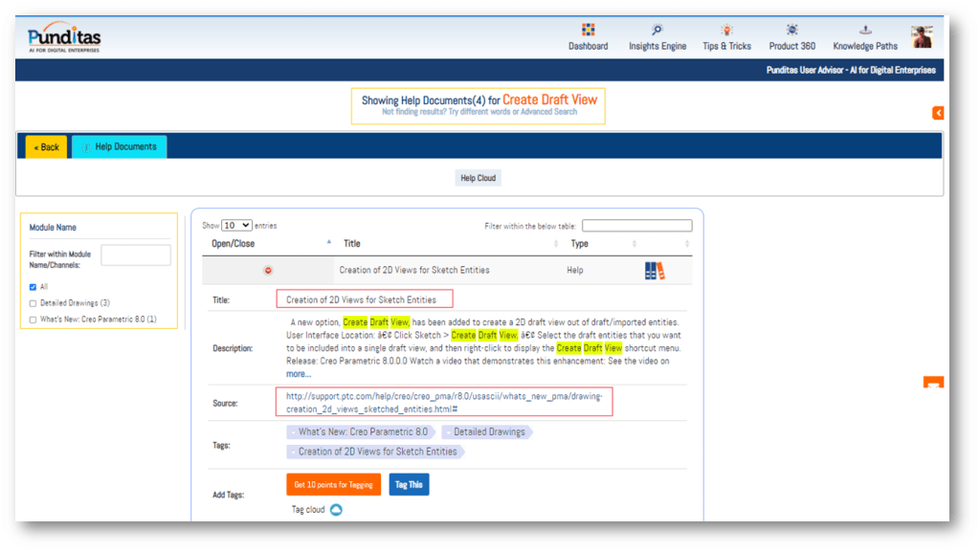Click the Punditas logo
The height and width of the screenshot is (552, 980).
click(64, 38)
